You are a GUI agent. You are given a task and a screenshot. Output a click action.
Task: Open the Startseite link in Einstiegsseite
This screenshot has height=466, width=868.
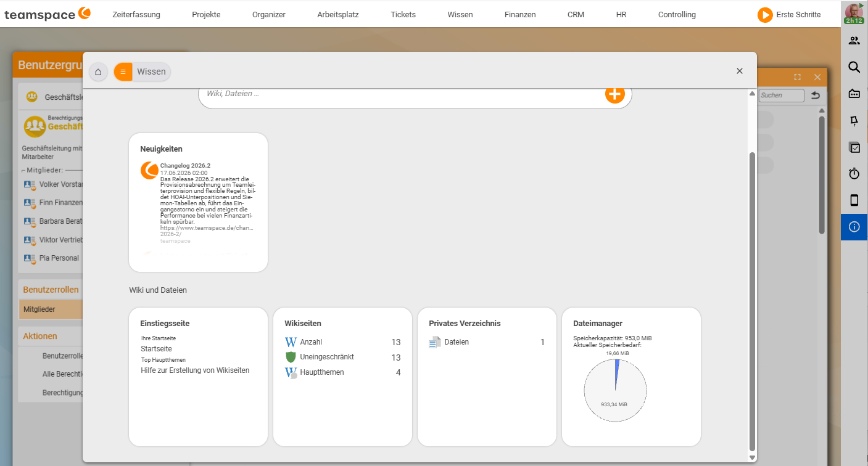coord(156,349)
